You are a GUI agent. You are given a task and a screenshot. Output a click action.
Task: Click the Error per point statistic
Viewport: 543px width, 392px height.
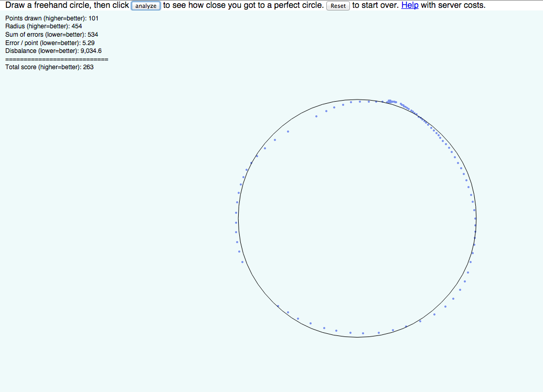pyautogui.click(x=49, y=42)
